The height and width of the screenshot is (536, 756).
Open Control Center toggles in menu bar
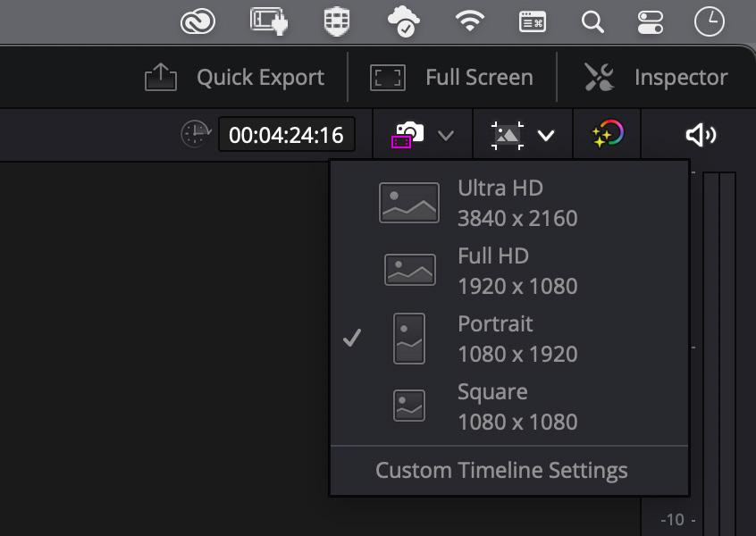650,22
